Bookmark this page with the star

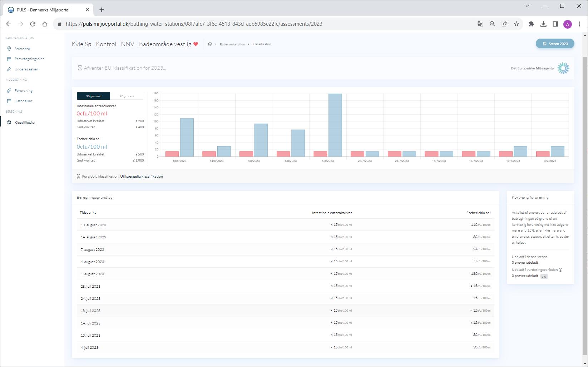click(x=517, y=24)
